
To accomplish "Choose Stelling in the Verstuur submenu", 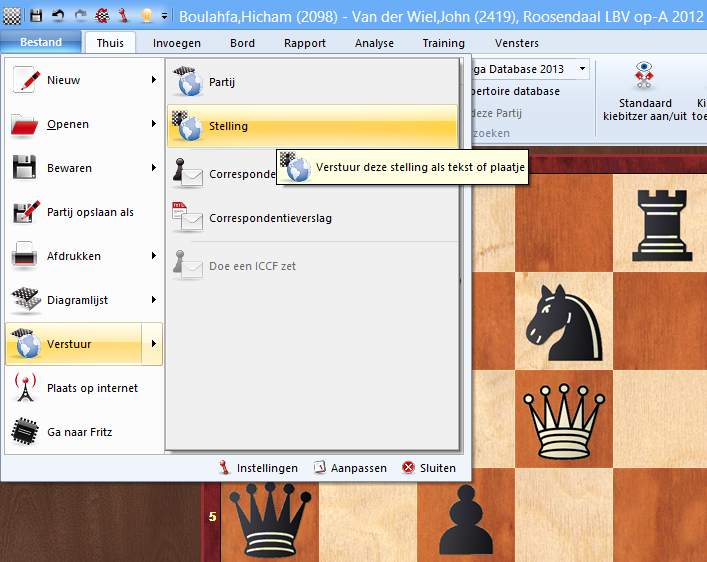I will pyautogui.click(x=313, y=126).
